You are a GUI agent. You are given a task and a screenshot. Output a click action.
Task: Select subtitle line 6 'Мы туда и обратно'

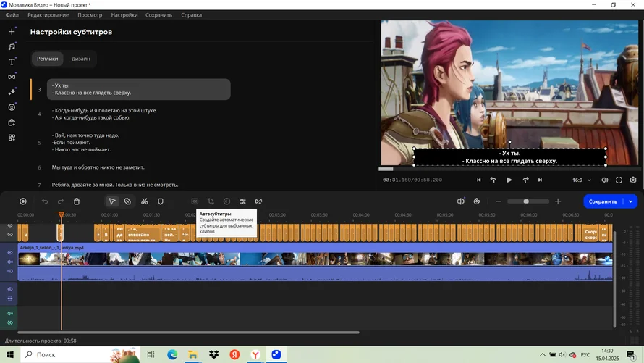click(98, 167)
